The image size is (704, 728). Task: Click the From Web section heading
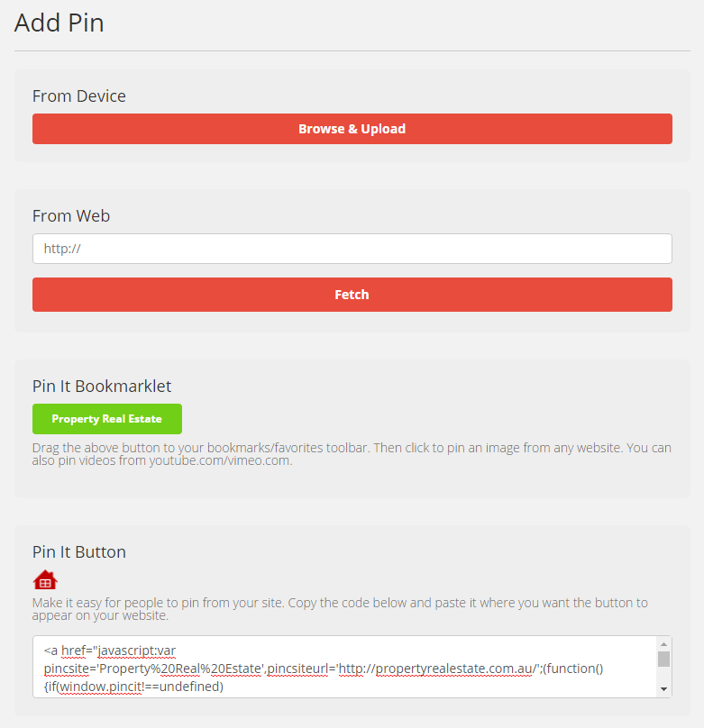pyautogui.click(x=71, y=215)
